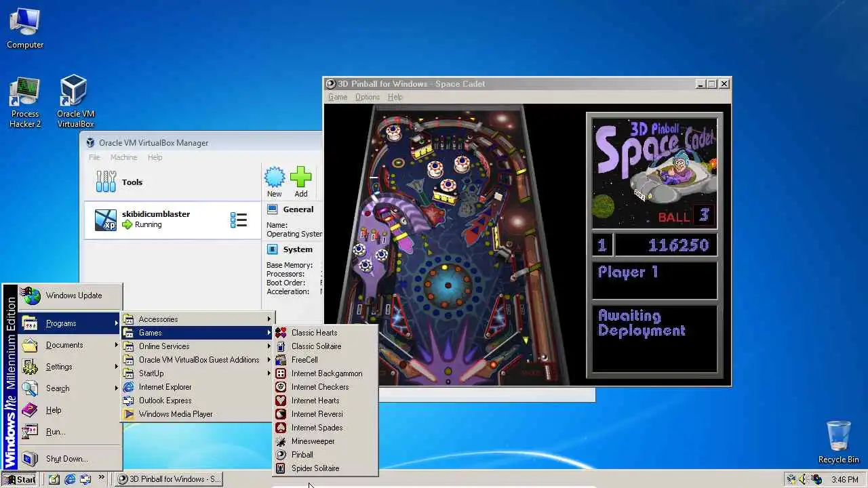Click the Pinball icon in Games list
This screenshot has height=488, width=868.
(281, 455)
